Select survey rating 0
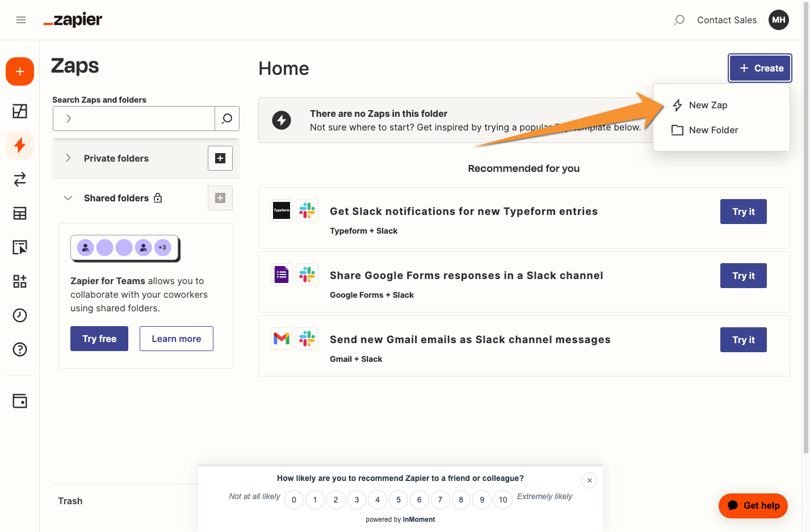Image resolution: width=810 pixels, height=532 pixels. click(x=294, y=500)
